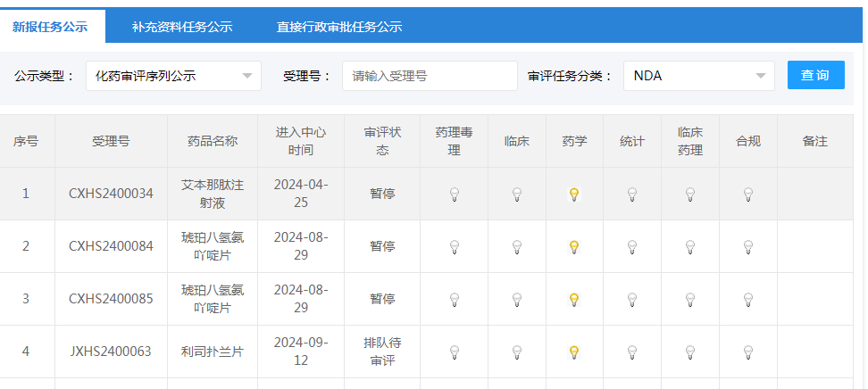Click the 统计 bulb icon for JXHS2400063
The image size is (868, 389).
(x=631, y=352)
